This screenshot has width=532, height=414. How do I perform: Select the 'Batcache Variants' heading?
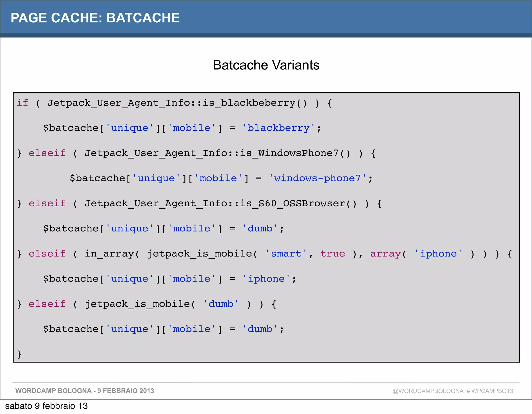[266, 65]
